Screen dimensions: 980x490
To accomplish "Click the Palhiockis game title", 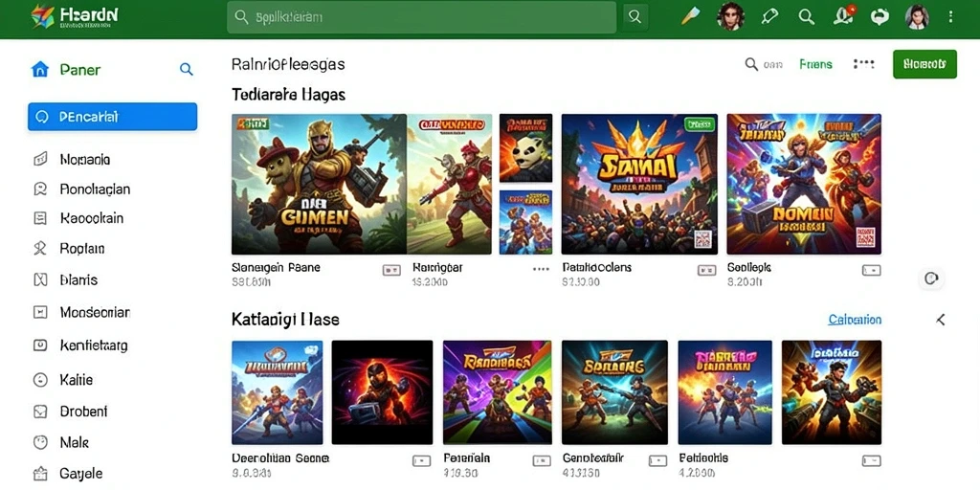I will (x=703, y=458).
